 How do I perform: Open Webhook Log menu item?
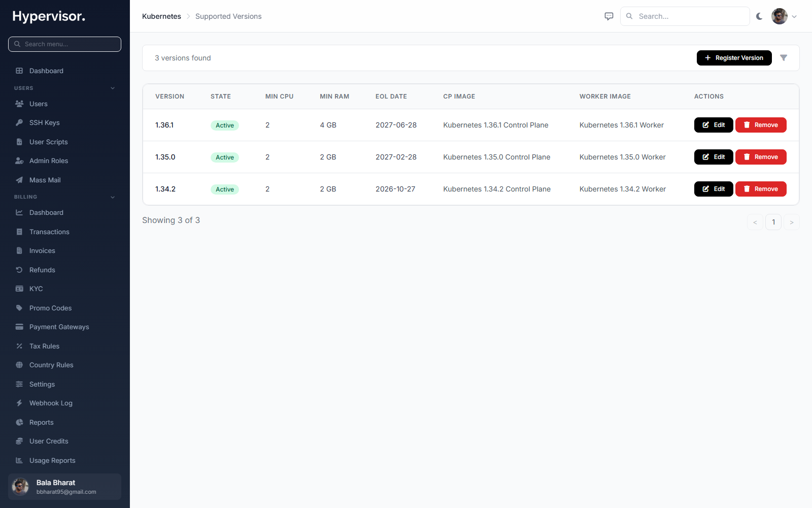pos(65,403)
